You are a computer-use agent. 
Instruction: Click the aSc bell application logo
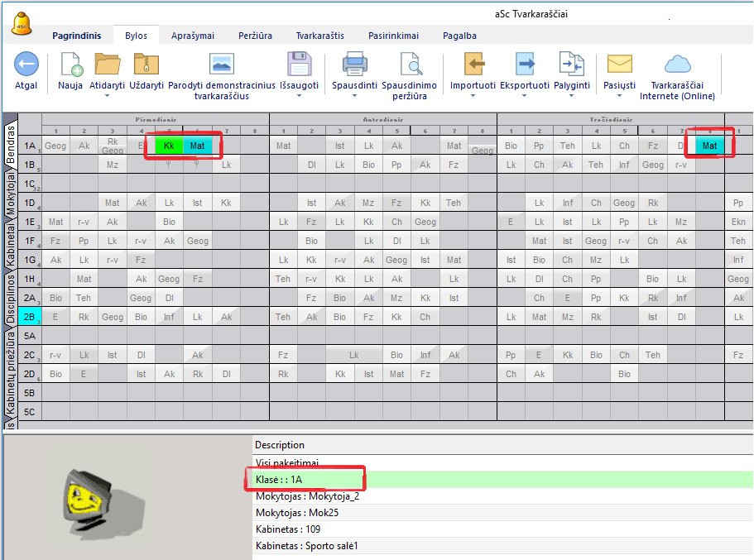21,23
